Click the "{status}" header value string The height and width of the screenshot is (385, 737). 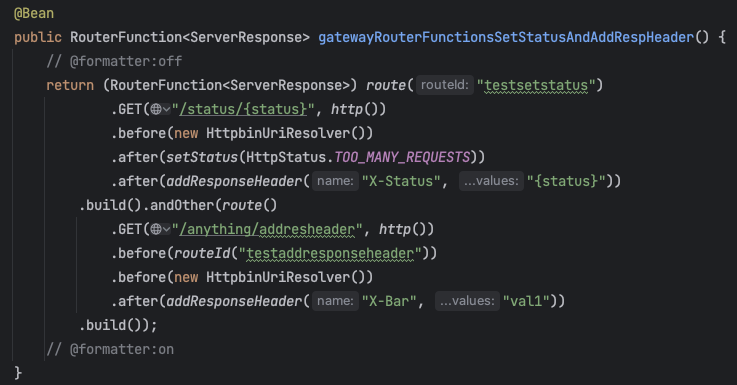click(566, 181)
